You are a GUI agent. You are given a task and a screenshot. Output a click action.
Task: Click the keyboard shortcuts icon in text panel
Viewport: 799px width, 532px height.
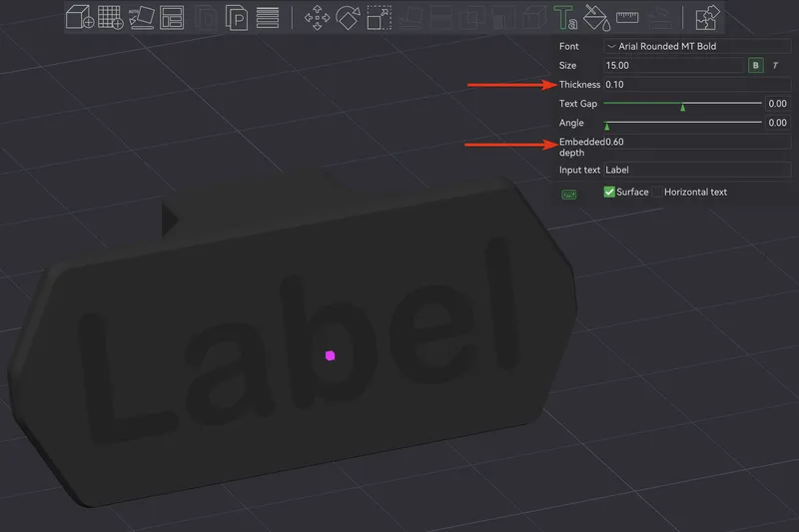[x=568, y=195]
